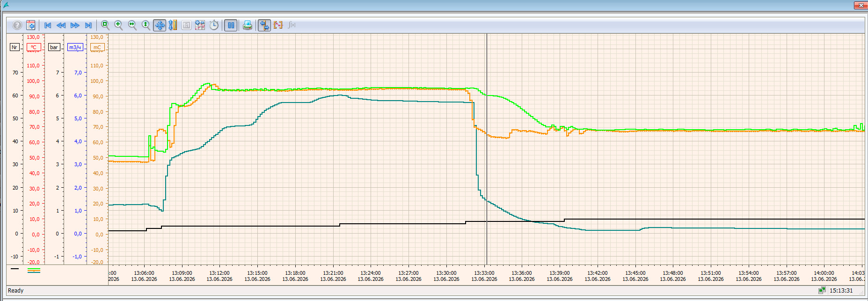Select the bar axis label
This screenshot has width=868, height=301.
54,47
